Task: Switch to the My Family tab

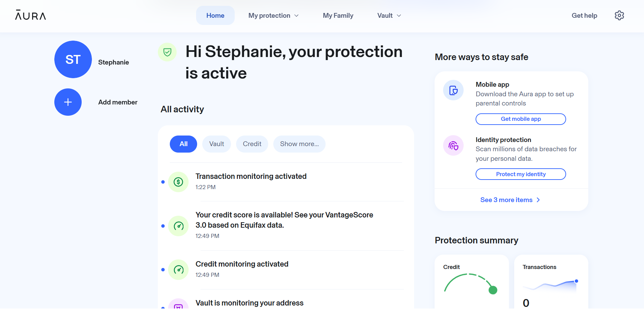Action: [338, 15]
